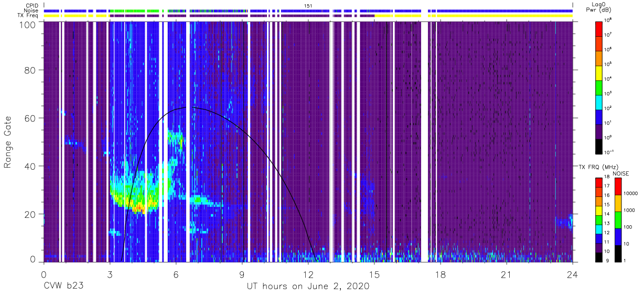Image resolution: width=644 pixels, height=297 pixels.
Task: Click the x-axis tick label '15'
Action: (x=374, y=274)
